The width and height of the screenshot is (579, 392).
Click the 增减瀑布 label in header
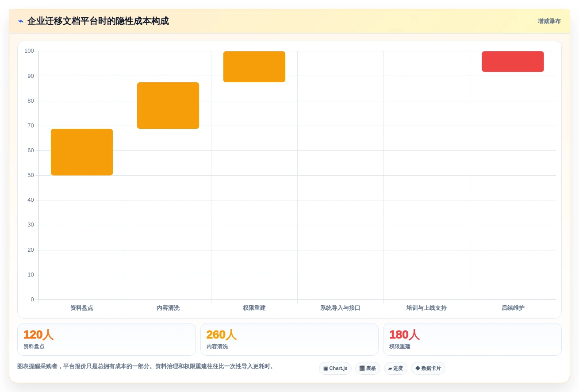click(549, 21)
